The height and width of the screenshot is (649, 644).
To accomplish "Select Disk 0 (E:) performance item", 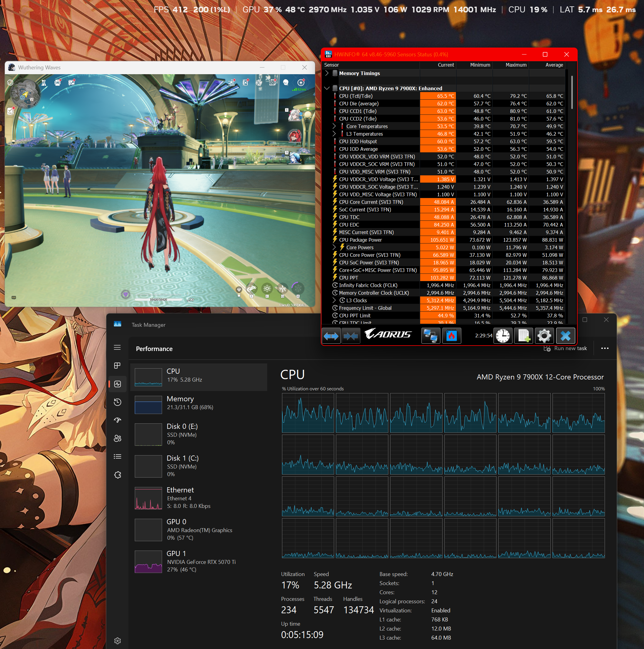I will [198, 434].
